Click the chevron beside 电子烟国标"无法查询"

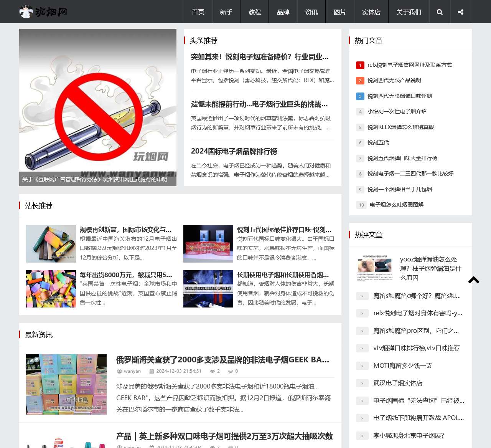pos(362,401)
